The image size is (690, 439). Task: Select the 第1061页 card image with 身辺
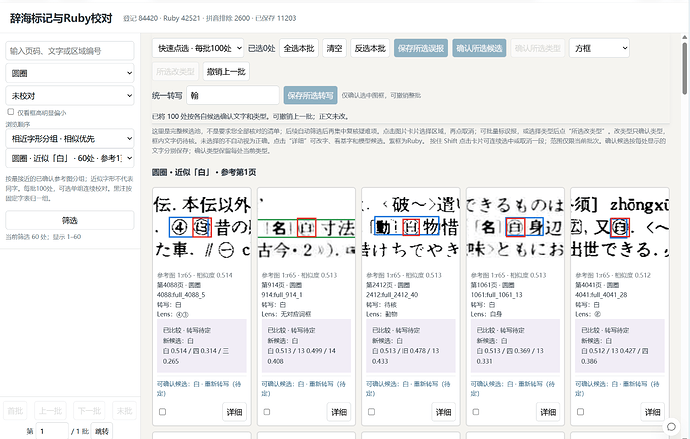(x=515, y=227)
